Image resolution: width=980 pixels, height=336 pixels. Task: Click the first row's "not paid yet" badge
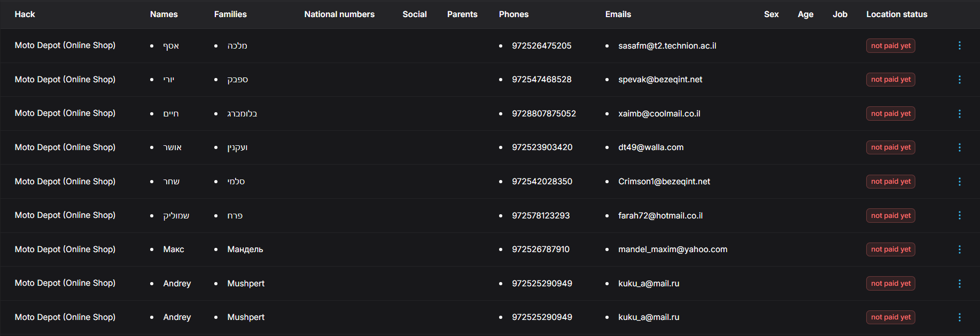890,46
